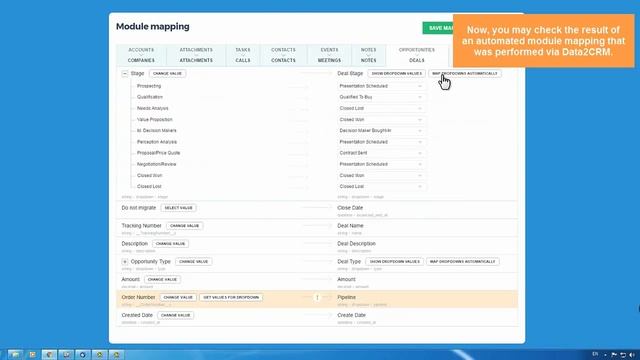
Task: Click the warning icon in Order Number row
Action: [317, 298]
